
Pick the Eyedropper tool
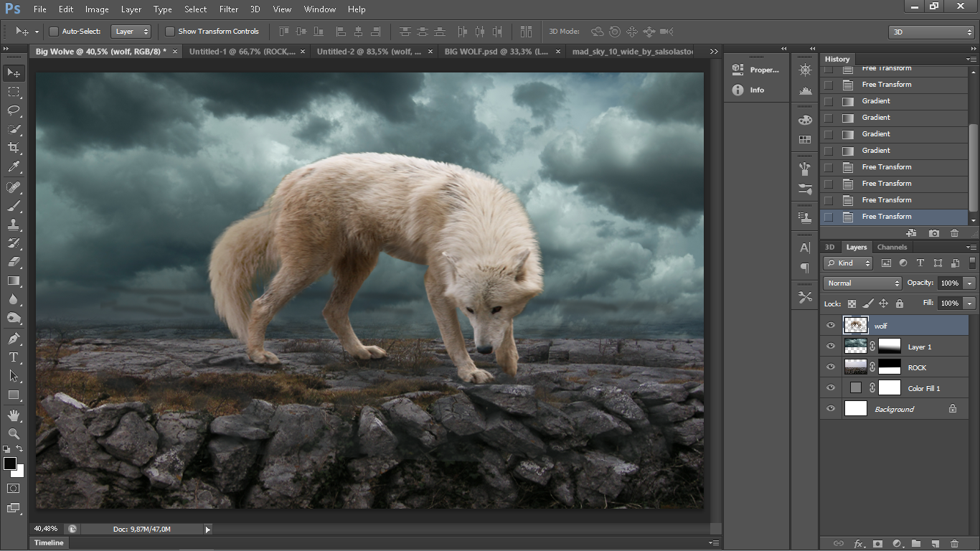tap(14, 167)
